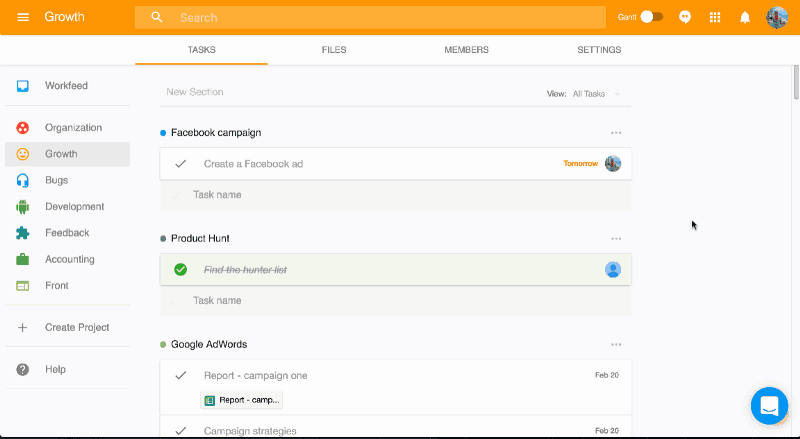Click the spreadsheet icon on Report attachment

[x=209, y=400]
